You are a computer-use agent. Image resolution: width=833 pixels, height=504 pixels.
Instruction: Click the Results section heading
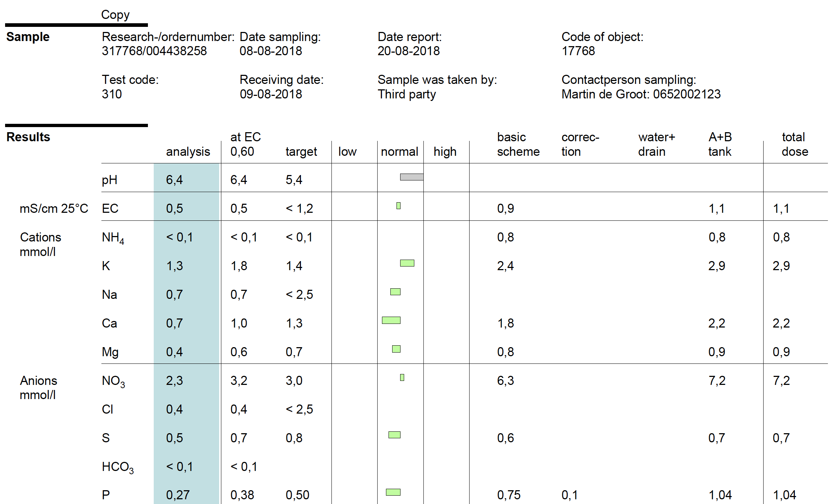click(28, 137)
